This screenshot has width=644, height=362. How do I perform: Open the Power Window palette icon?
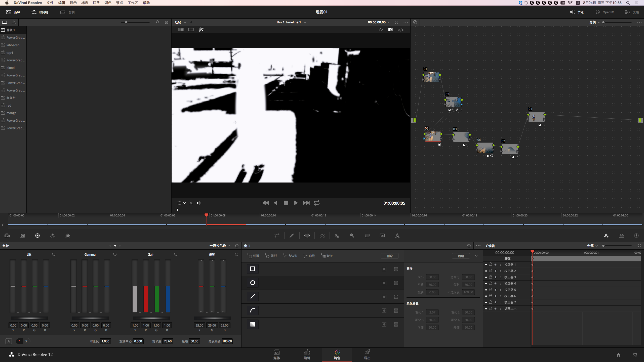[307, 236]
